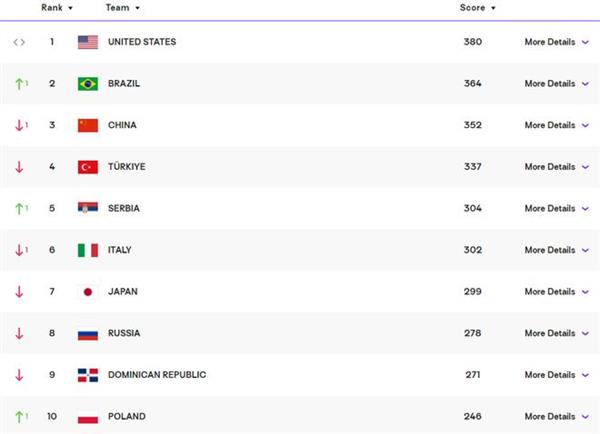The width and height of the screenshot is (600, 434).
Task: Click the Brazil flag icon
Action: tap(88, 84)
